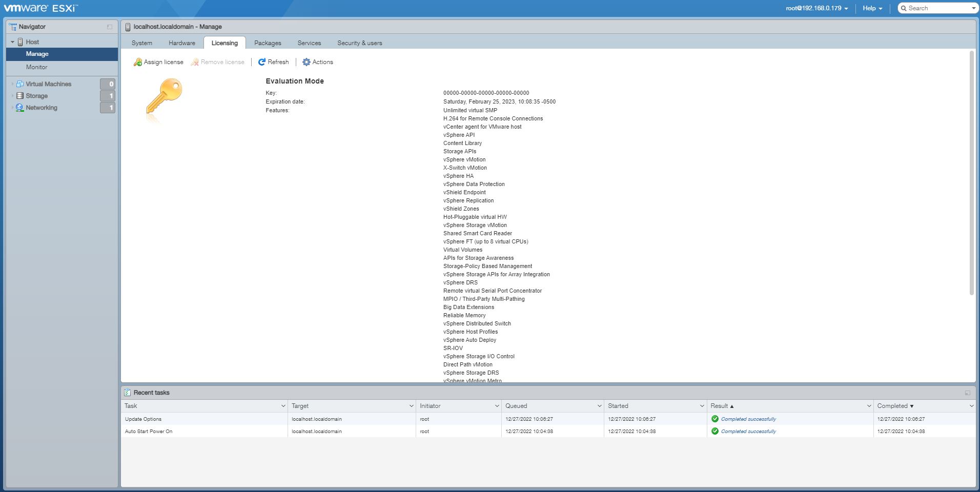980x492 pixels.
Task: Click the Refresh button label
Action: (278, 62)
